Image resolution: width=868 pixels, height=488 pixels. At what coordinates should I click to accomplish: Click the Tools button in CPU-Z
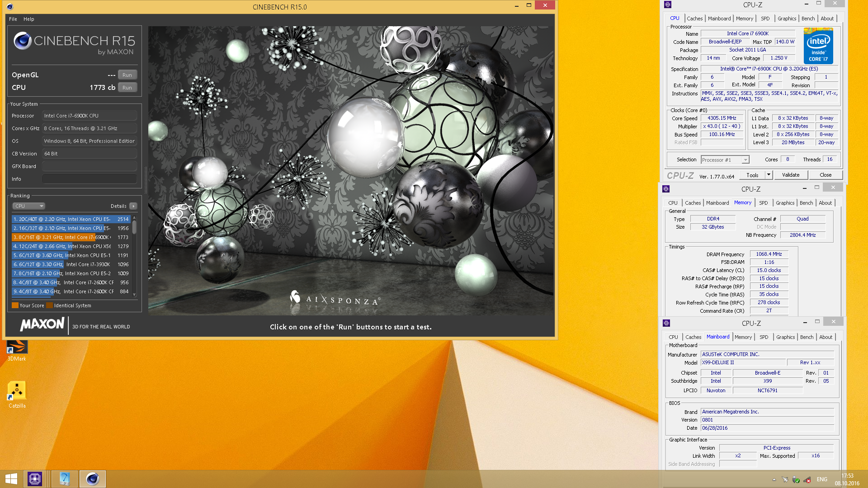752,175
